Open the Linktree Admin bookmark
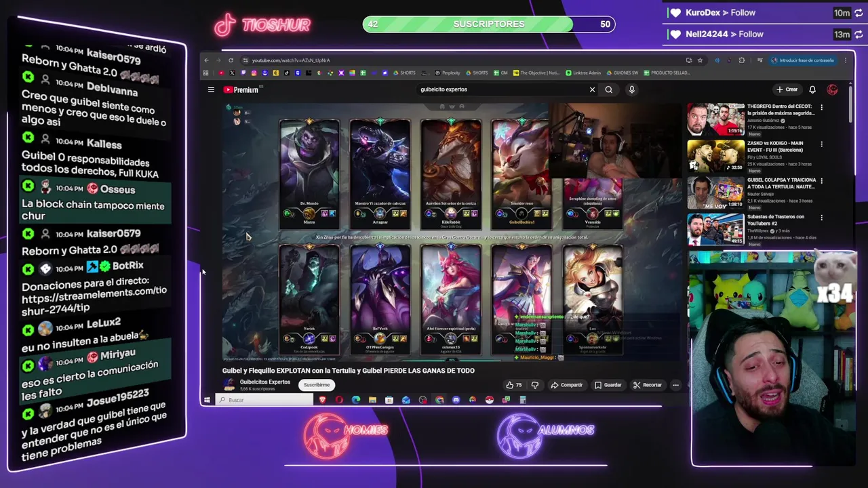Viewport: 868px width, 488px height. tap(583, 73)
